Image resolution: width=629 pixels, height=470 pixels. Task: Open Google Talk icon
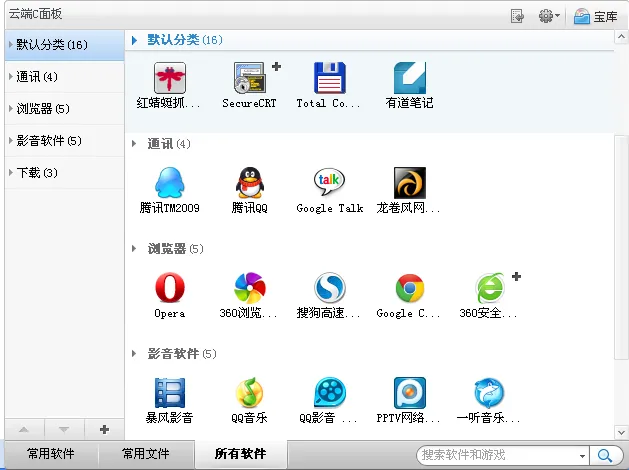click(x=329, y=183)
